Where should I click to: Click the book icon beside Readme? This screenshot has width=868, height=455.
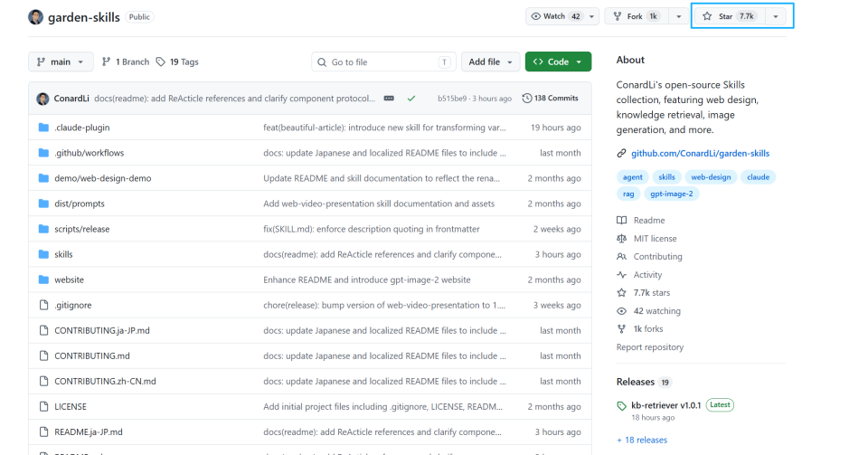point(622,221)
